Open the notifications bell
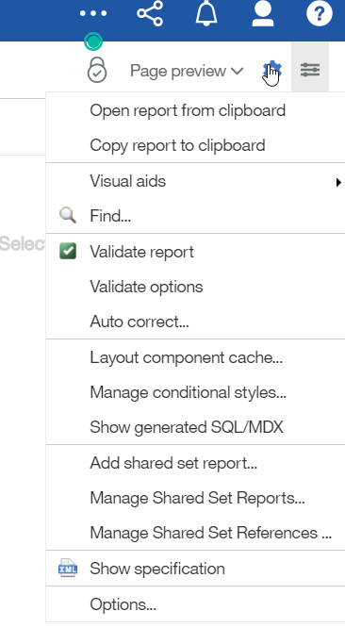 point(206,13)
